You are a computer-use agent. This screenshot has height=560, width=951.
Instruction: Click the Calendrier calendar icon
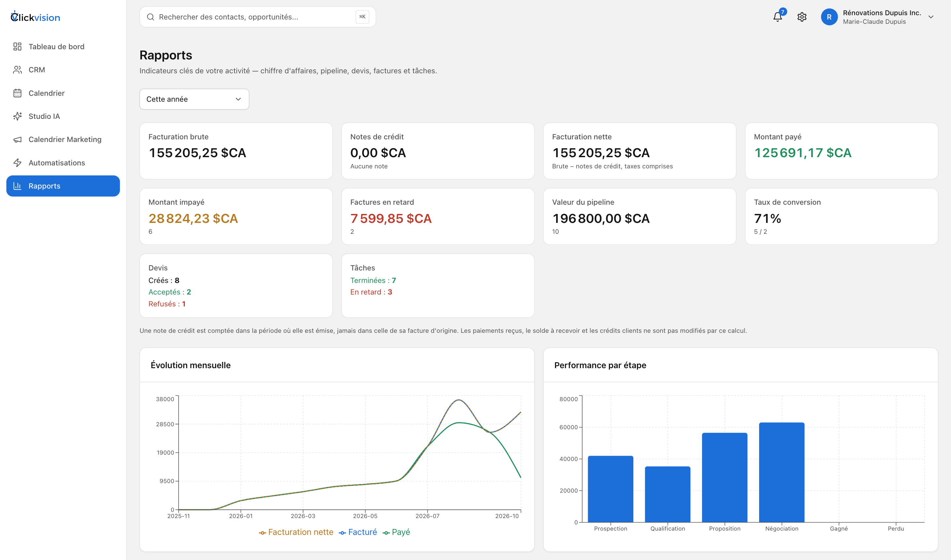tap(18, 93)
